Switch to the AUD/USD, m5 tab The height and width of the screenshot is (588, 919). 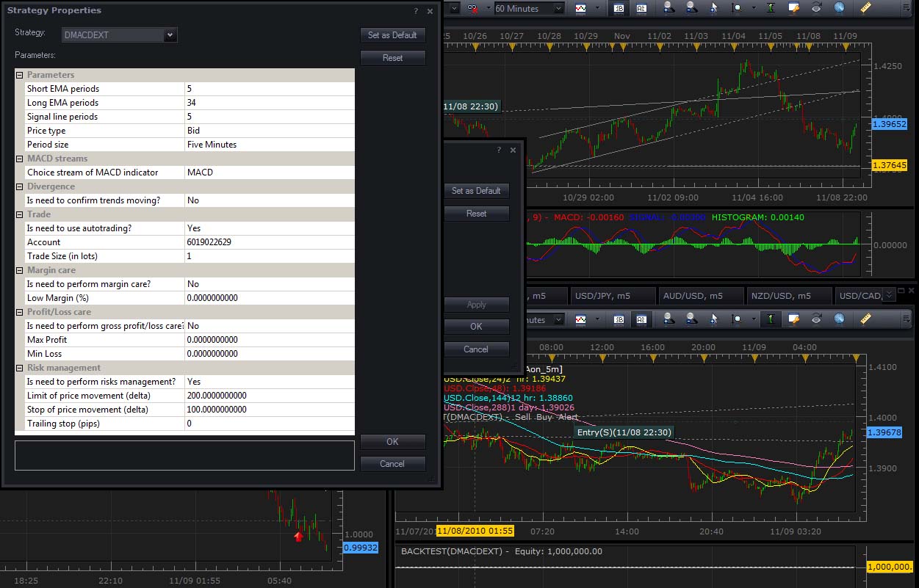(x=701, y=296)
